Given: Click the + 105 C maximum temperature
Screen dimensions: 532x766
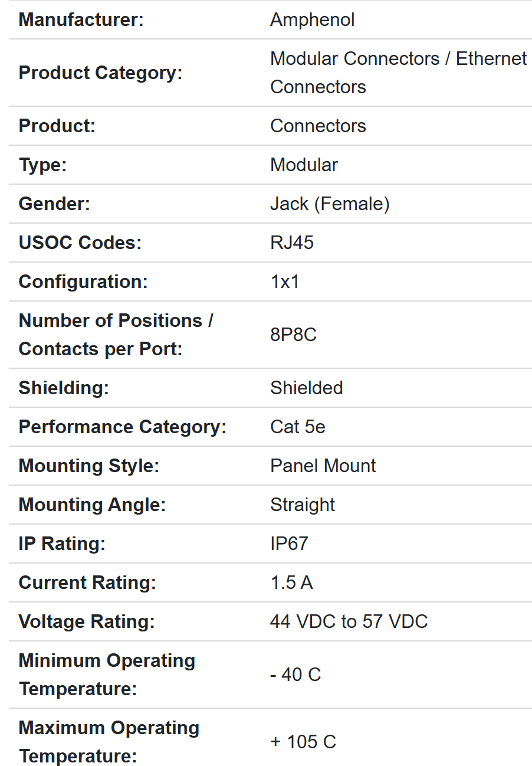Looking at the screenshot, I should 303,742.
